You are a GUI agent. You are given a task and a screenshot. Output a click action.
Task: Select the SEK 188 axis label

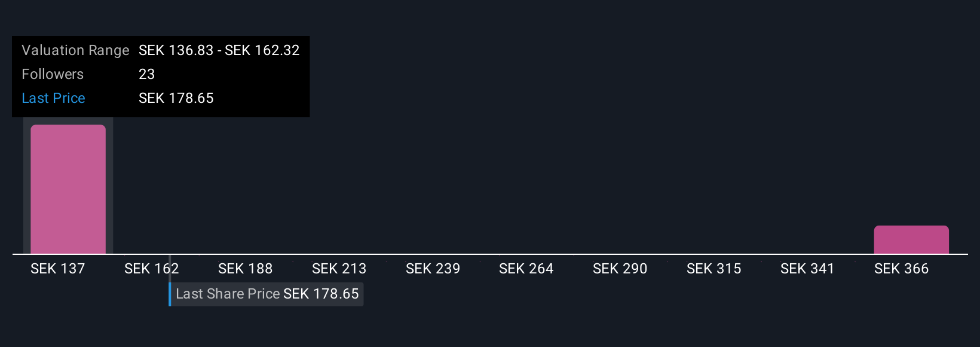tap(246, 269)
